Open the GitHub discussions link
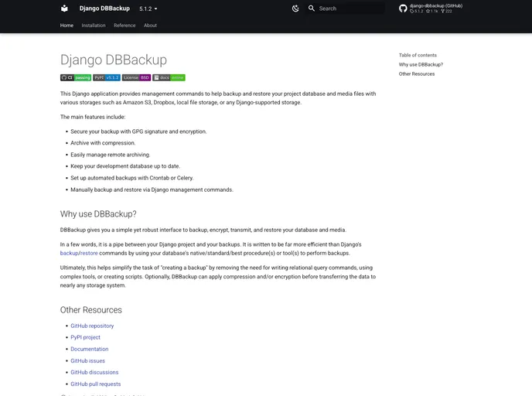 (x=94, y=373)
